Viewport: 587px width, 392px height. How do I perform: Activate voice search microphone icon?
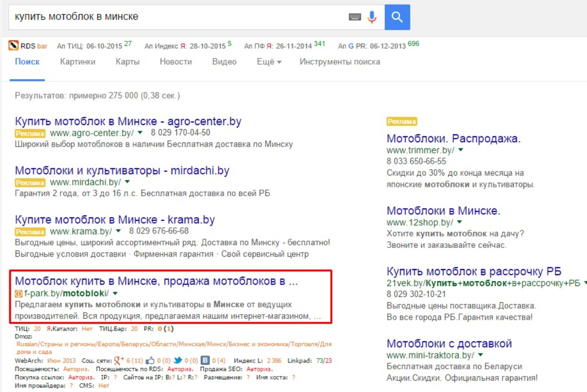click(x=372, y=17)
